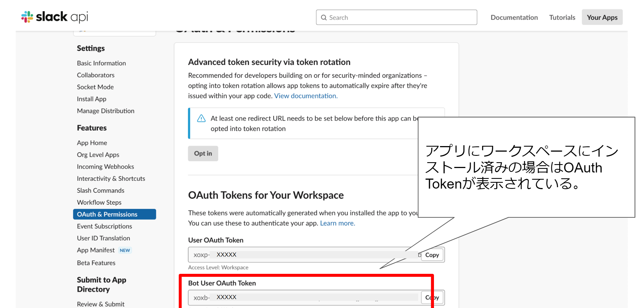Viewport: 644px width, 308px height.
Task: Open the Socket Mode page
Action: coord(95,87)
